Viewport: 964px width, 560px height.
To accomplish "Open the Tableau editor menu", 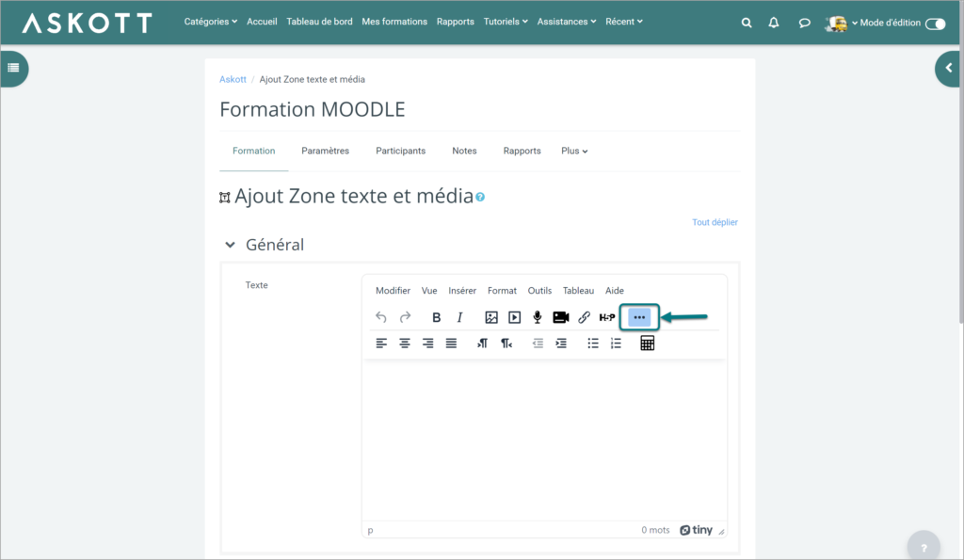I will point(579,291).
